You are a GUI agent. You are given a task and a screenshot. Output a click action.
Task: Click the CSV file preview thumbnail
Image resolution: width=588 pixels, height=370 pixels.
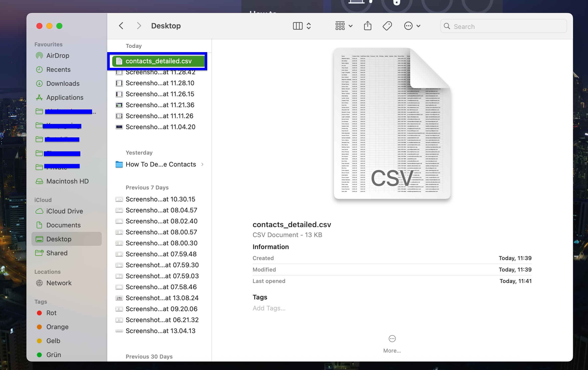pos(392,123)
